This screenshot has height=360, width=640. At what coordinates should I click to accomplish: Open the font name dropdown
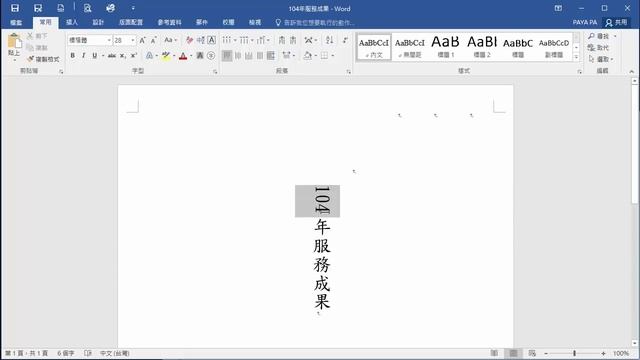pos(109,40)
